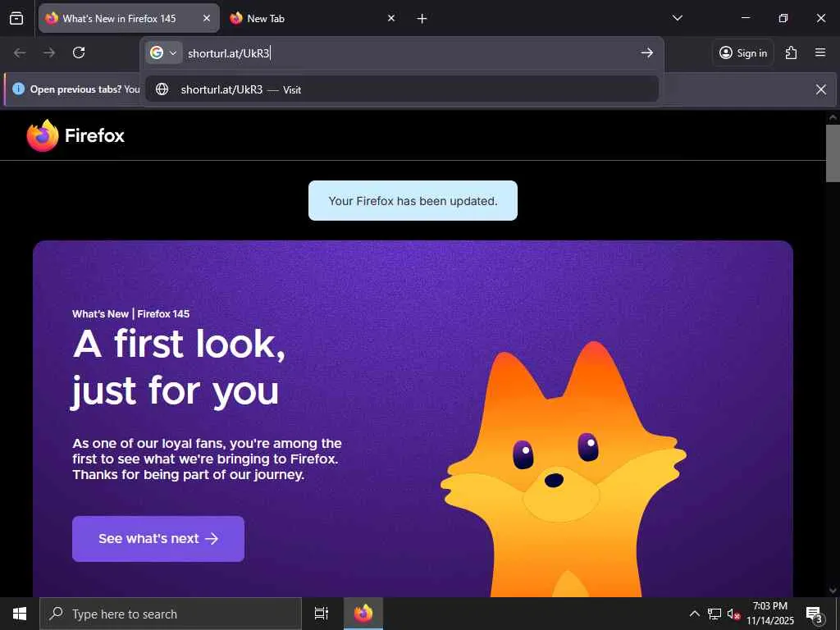Go forward one page
Image resolution: width=840 pixels, height=630 pixels.
point(49,52)
